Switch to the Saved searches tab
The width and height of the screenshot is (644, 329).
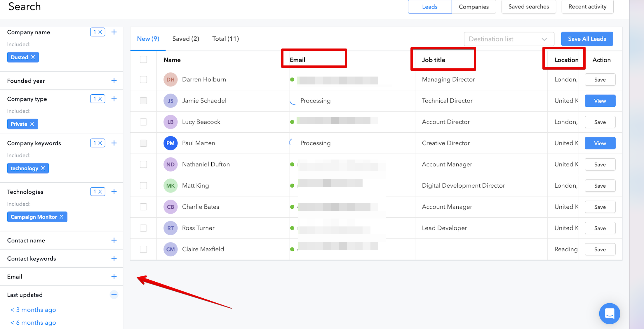pyautogui.click(x=528, y=6)
